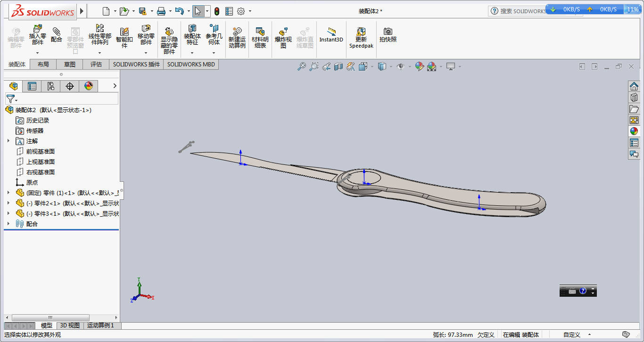
Task: Switch to the 布局 layout tab
Action: (x=43, y=65)
